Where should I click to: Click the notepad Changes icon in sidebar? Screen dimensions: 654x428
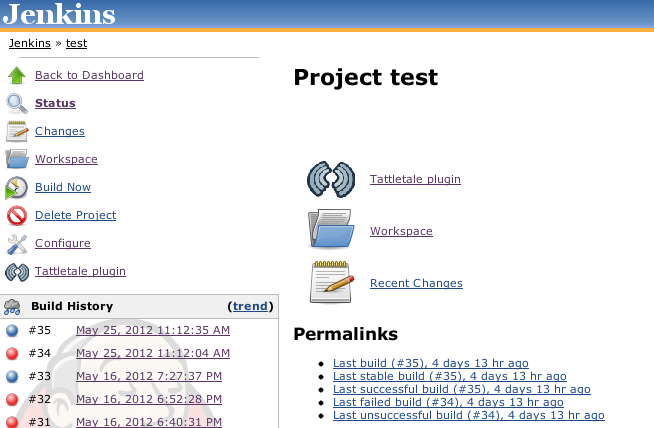(x=17, y=131)
